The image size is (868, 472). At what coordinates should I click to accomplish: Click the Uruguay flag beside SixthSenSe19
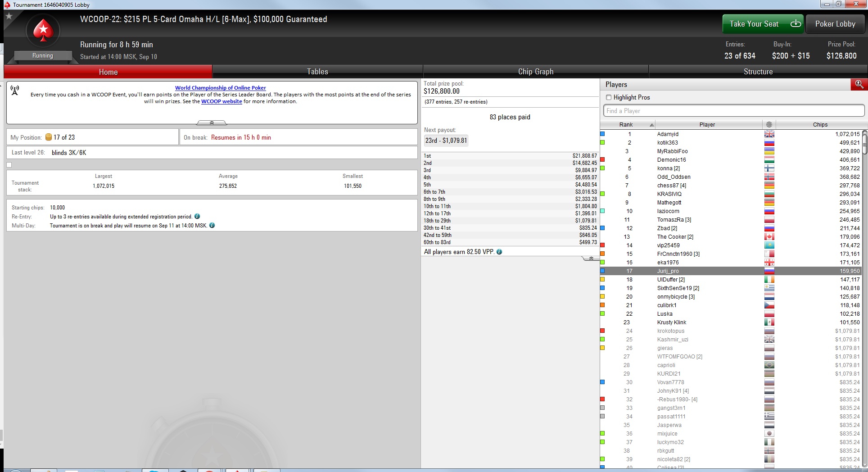(769, 288)
